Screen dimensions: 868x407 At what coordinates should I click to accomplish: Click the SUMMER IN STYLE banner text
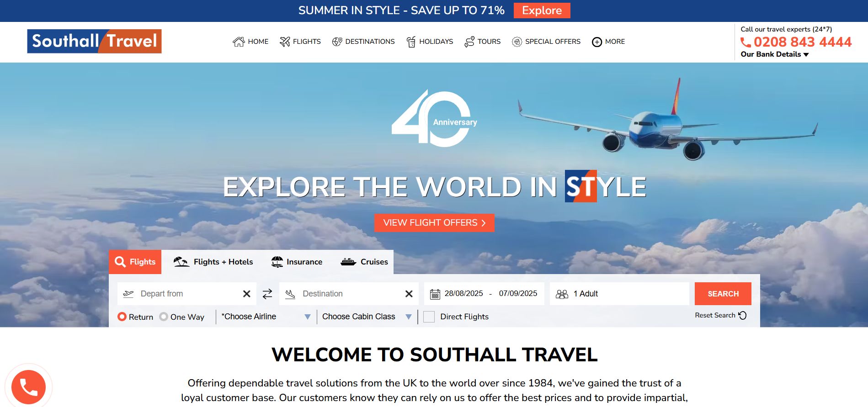coord(401,11)
